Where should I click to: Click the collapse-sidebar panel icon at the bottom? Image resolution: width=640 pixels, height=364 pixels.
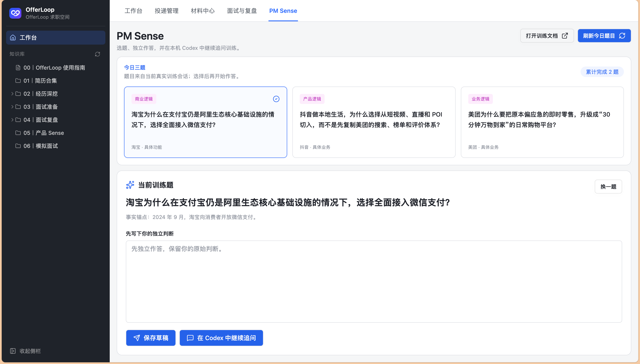(13, 351)
